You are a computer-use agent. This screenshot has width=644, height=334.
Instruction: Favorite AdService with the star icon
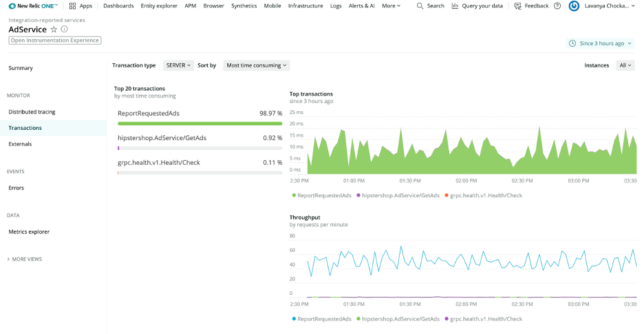[54, 29]
